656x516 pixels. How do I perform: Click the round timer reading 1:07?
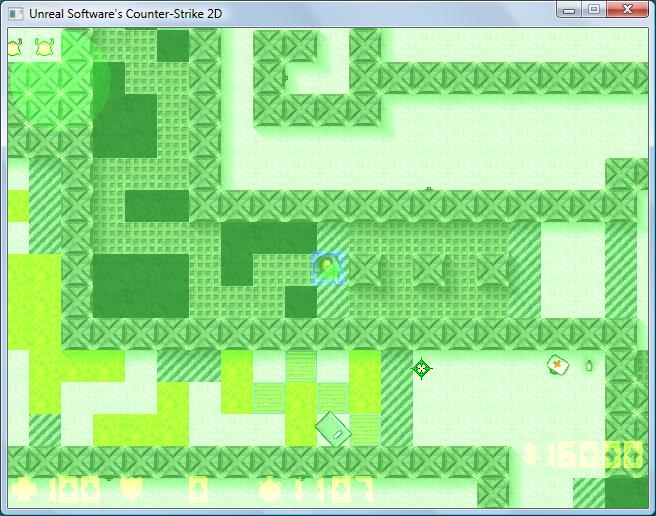click(x=334, y=490)
